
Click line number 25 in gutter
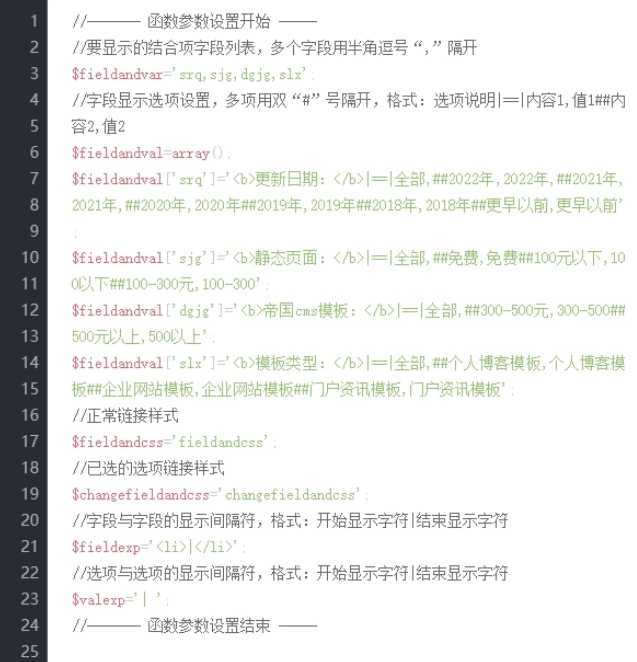(x=30, y=651)
